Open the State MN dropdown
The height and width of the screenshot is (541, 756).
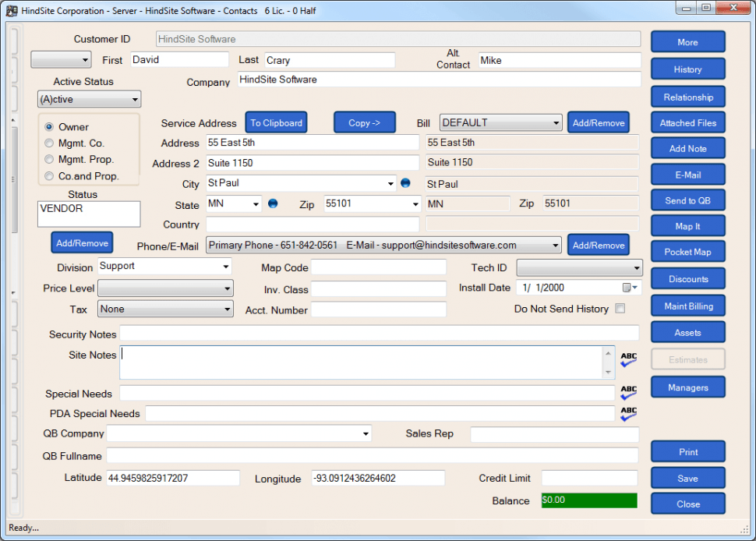pos(256,204)
